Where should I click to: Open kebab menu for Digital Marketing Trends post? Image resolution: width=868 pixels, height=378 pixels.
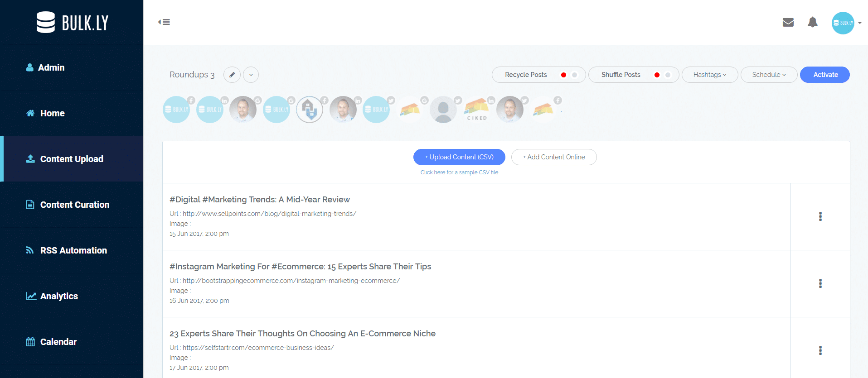820,216
